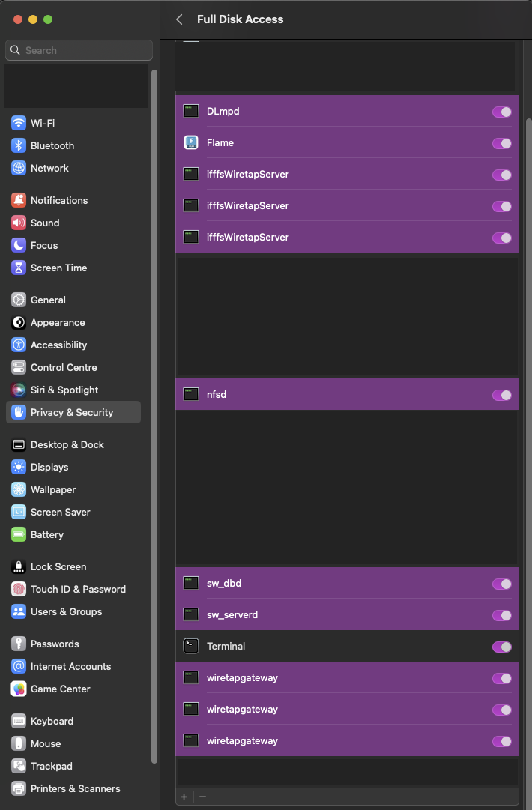This screenshot has height=810, width=532.
Task: Click the Terminal app icon
Action: point(190,646)
